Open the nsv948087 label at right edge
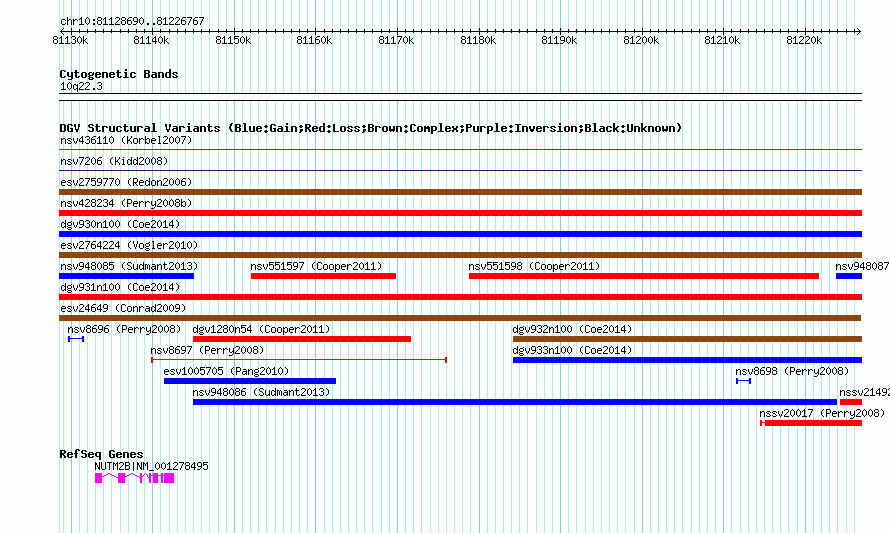This screenshot has height=533, width=890. coord(862,266)
